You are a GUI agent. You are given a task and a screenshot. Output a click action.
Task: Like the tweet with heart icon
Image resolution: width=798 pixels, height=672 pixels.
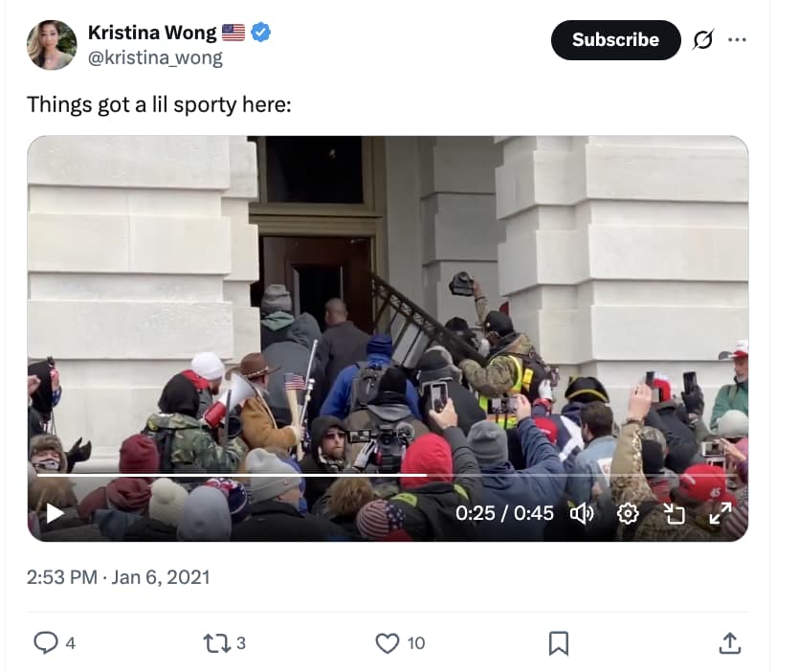388,643
